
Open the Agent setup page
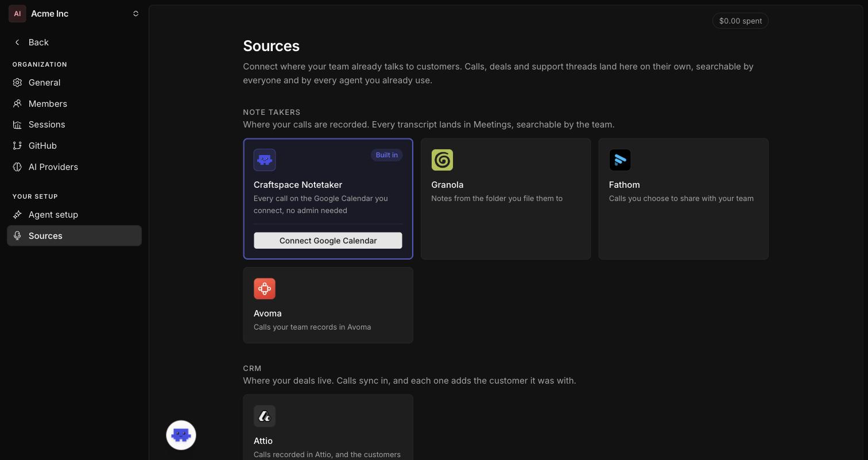(74, 215)
